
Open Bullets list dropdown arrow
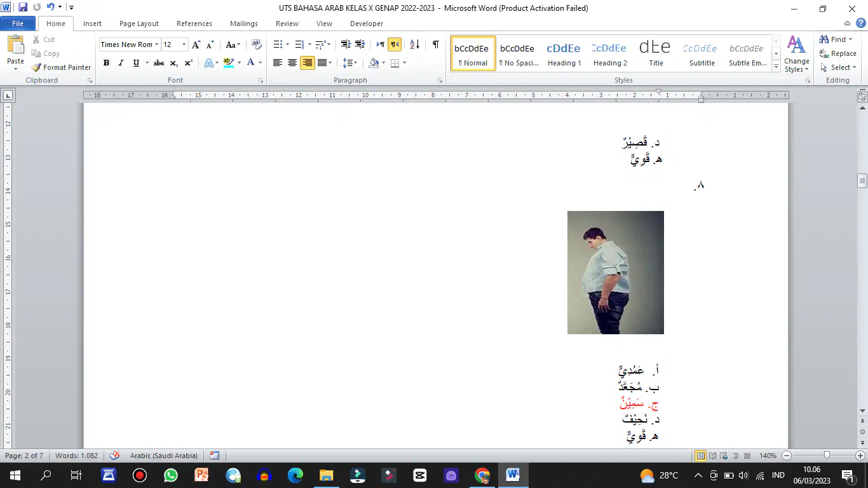pyautogui.click(x=288, y=44)
